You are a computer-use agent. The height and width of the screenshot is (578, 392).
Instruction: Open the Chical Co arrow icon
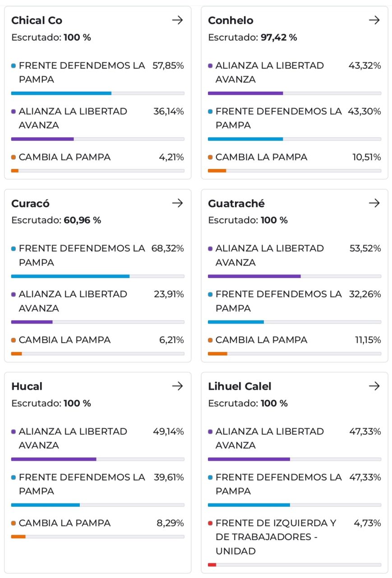point(178,20)
